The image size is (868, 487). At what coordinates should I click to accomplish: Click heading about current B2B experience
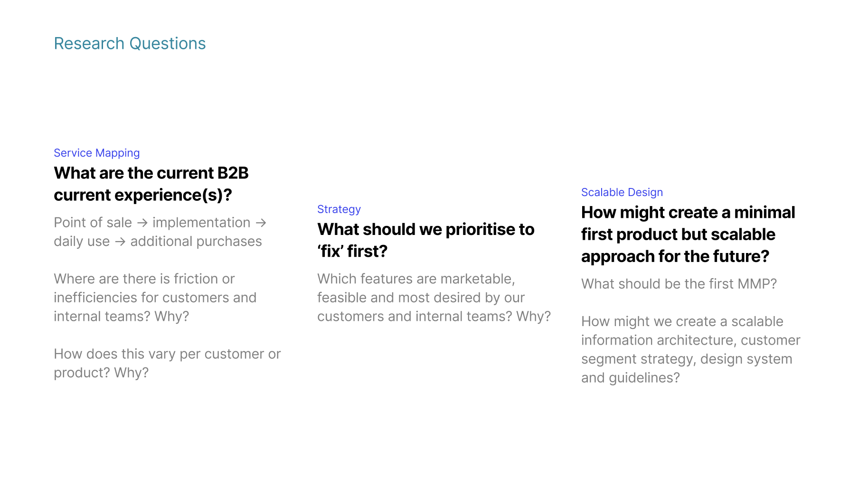pos(151,184)
